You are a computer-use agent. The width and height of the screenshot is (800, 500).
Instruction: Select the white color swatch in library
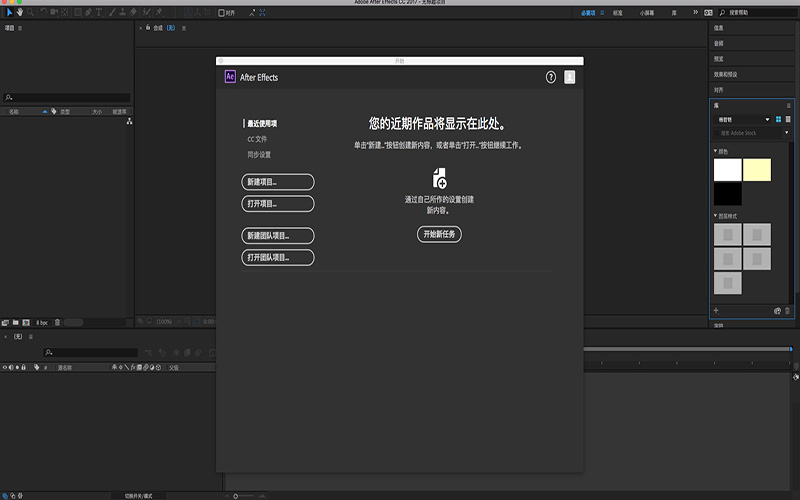[x=728, y=170]
